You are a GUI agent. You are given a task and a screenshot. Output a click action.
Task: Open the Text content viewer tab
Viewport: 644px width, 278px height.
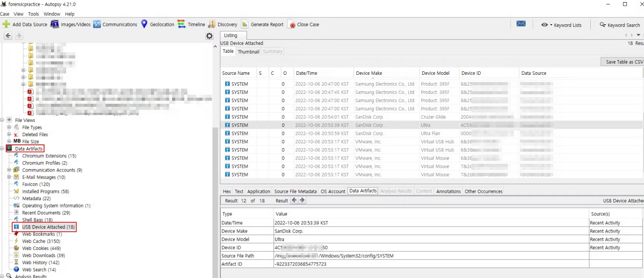pos(239,191)
